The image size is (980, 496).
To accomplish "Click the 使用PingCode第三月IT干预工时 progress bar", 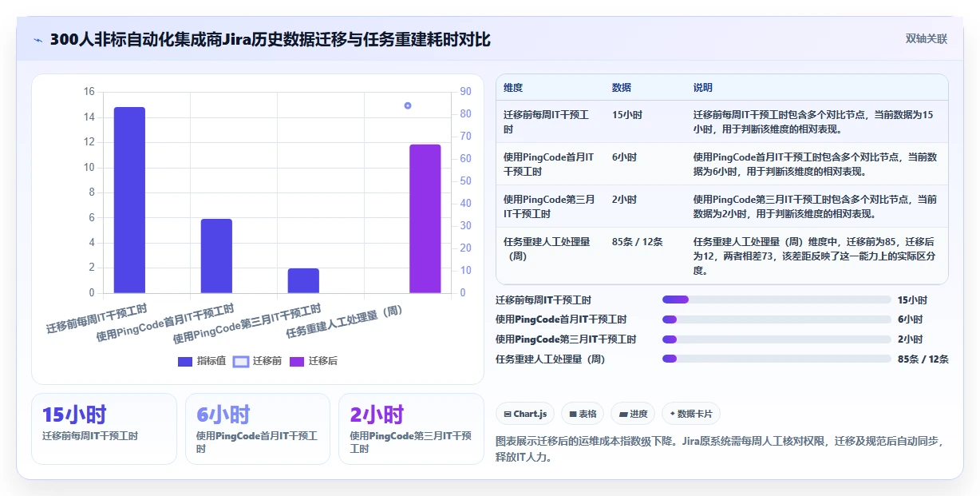I will pyautogui.click(x=776, y=339).
